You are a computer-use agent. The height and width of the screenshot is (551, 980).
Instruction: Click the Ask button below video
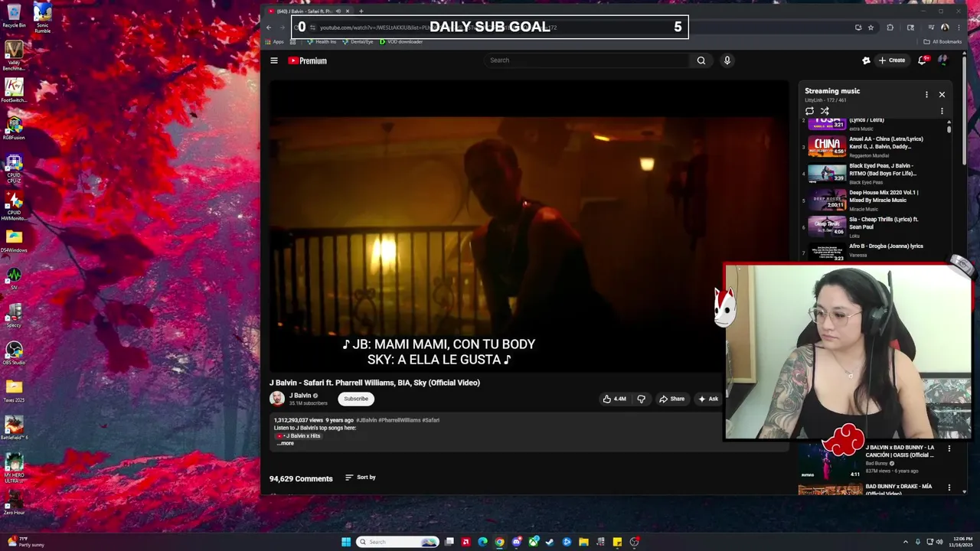click(708, 399)
